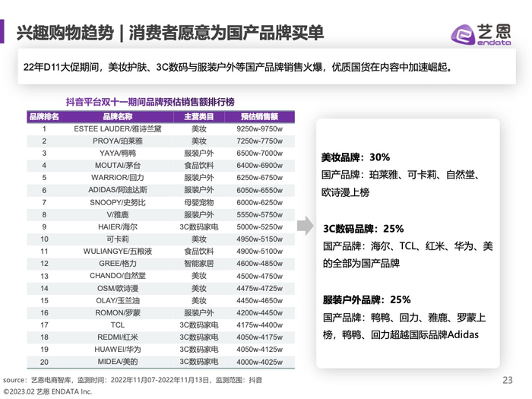Viewport: 532px width, 399px height.
Task: Click page number 23
Action: [508, 380]
